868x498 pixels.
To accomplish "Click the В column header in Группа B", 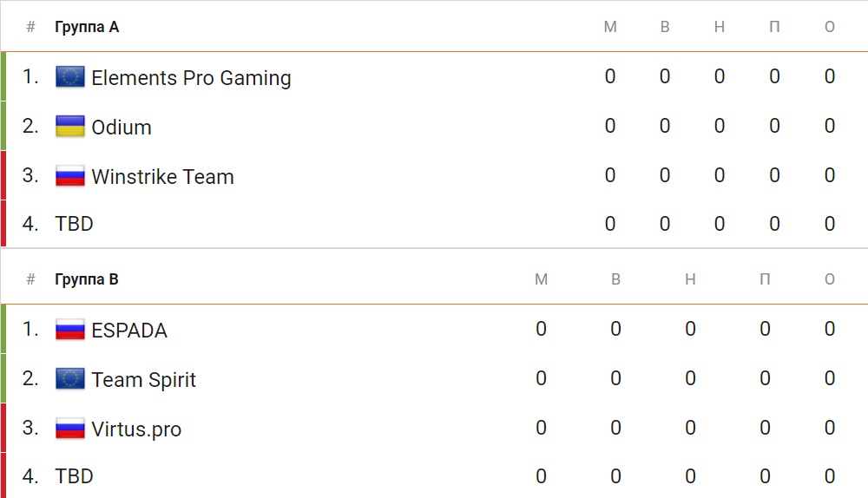I will tap(615, 278).
